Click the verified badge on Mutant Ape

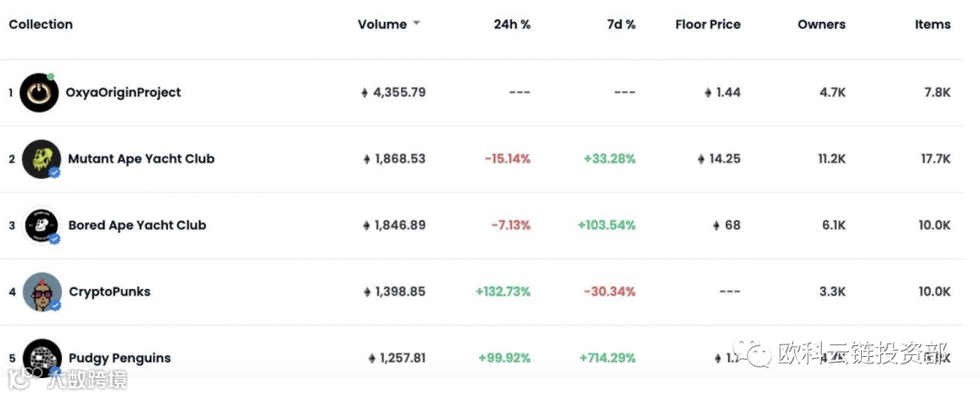pyautogui.click(x=54, y=172)
